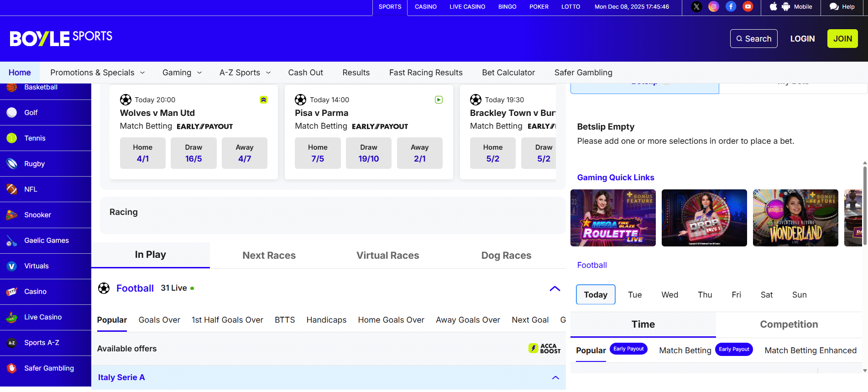The height and width of the screenshot is (392, 868).
Task: Select the Thu day filter
Action: [x=705, y=295]
